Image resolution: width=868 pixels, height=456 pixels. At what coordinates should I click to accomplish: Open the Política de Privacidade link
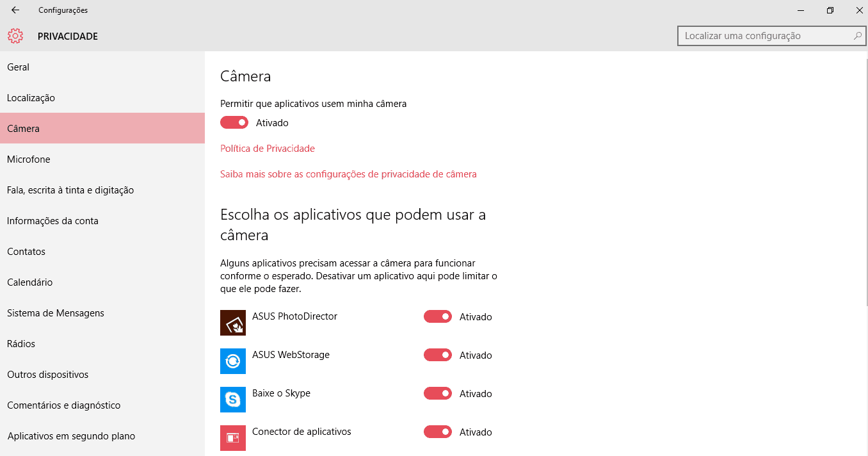point(268,149)
